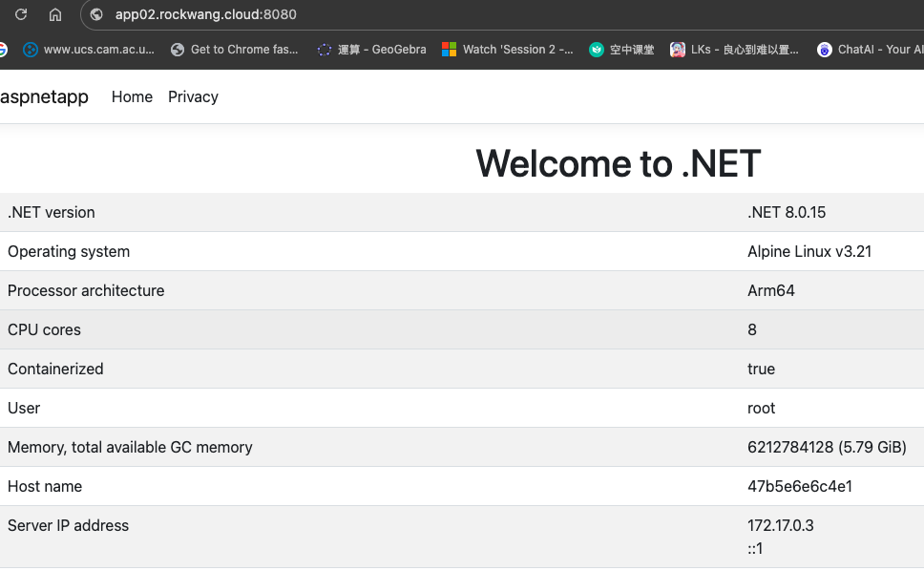Image resolution: width=924 pixels, height=571 pixels.
Task: Click the CPU cores value 8
Action: coord(752,330)
